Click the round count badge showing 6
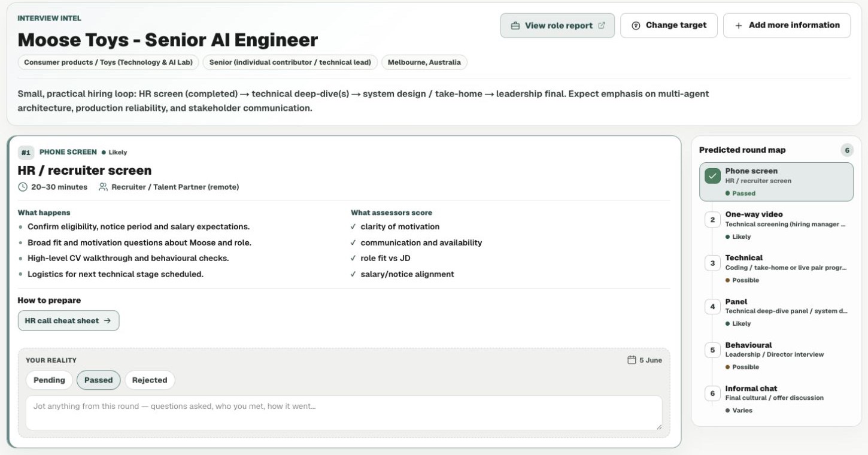The height and width of the screenshot is (455, 868). click(846, 150)
